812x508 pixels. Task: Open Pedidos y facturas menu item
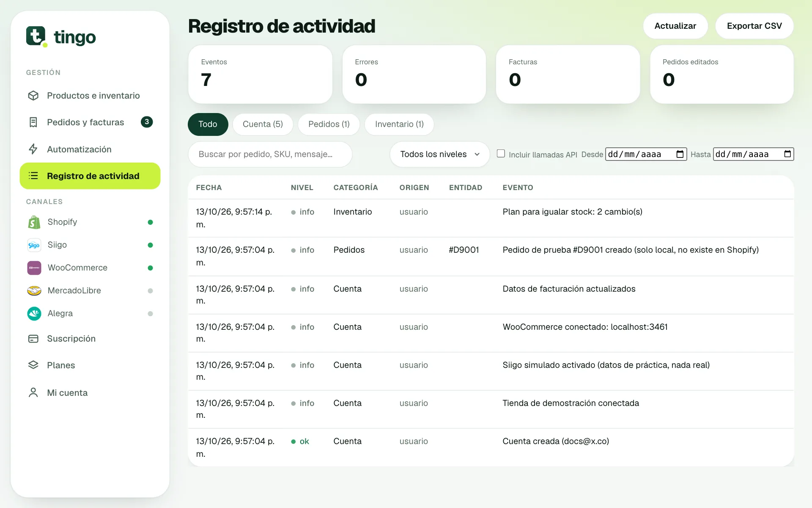click(90, 122)
